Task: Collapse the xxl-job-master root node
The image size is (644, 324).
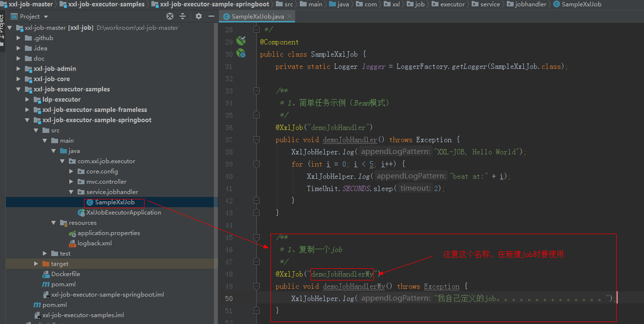Action: tap(10, 28)
